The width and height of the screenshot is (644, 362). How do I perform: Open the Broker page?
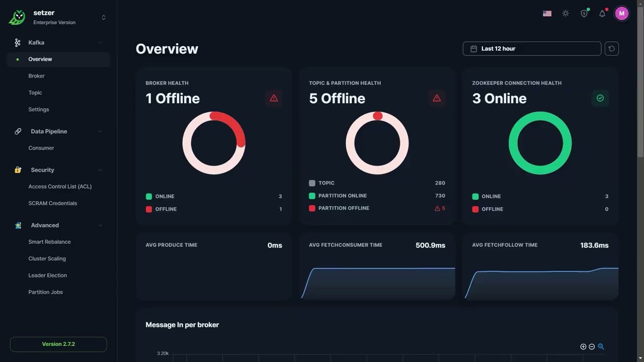[x=36, y=76]
